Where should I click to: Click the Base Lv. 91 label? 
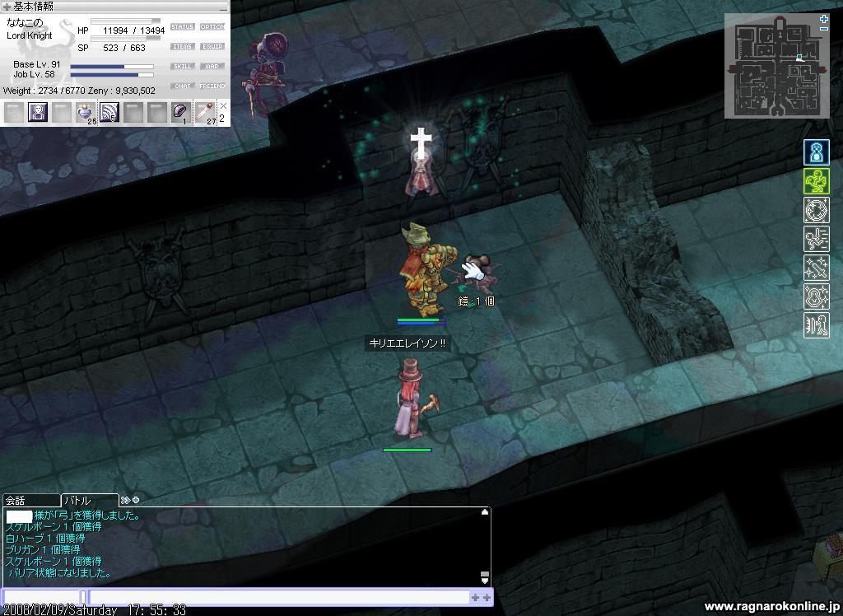pos(37,64)
